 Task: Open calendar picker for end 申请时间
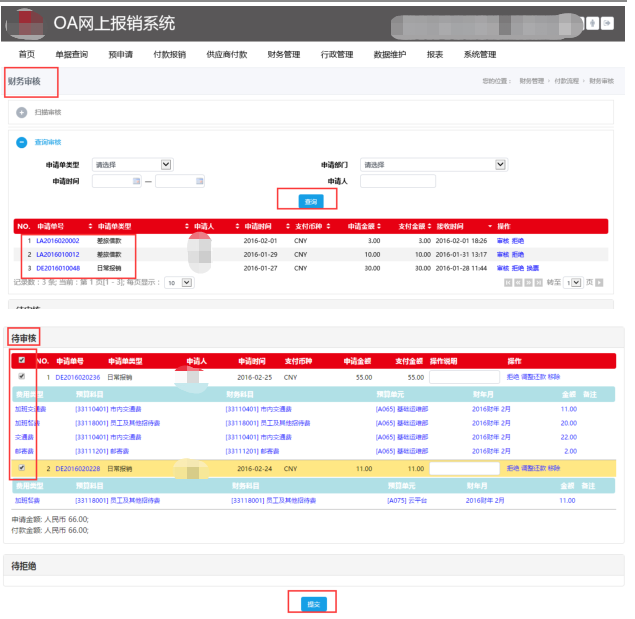pyautogui.click(x=199, y=182)
